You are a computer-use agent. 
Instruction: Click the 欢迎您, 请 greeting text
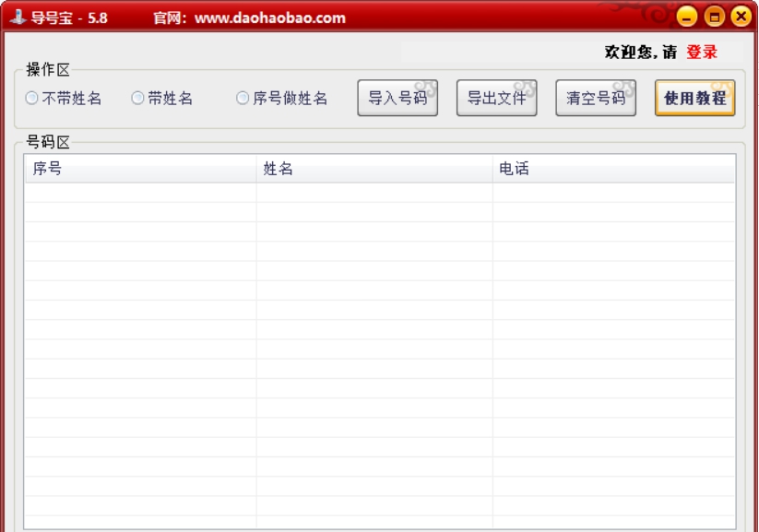640,52
